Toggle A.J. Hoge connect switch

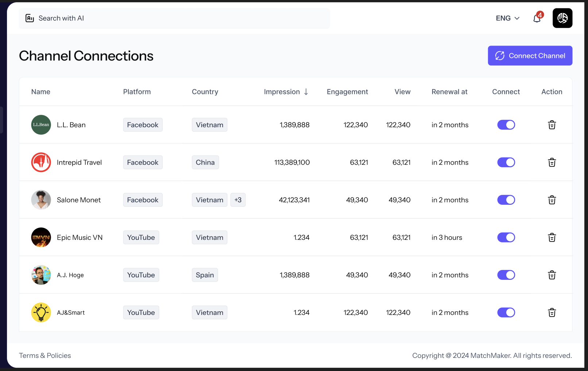click(506, 275)
